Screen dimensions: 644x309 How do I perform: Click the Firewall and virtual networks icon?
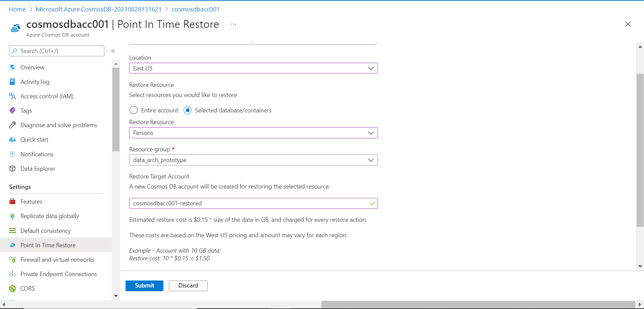click(x=12, y=259)
